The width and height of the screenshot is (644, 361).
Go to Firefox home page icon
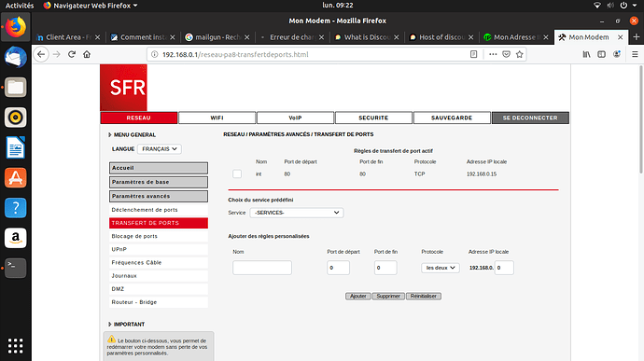(x=87, y=54)
